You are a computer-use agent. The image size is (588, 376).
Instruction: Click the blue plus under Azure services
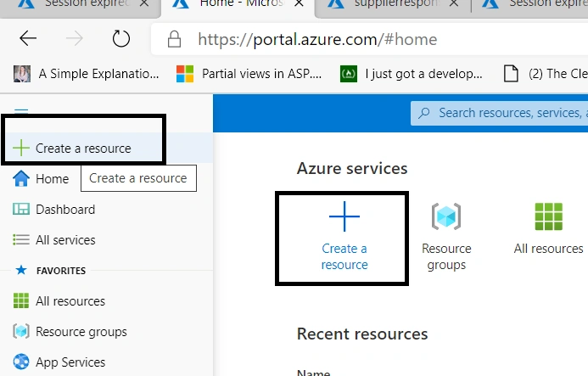pyautogui.click(x=344, y=216)
